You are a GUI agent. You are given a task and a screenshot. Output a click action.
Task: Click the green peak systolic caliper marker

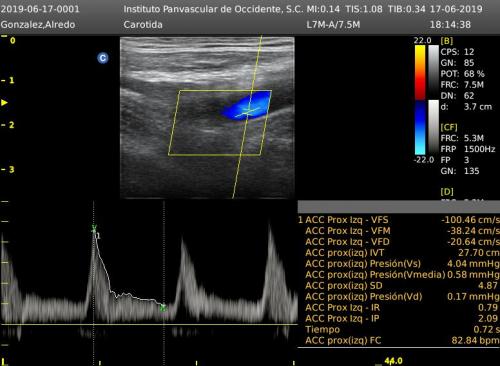pos(94,228)
